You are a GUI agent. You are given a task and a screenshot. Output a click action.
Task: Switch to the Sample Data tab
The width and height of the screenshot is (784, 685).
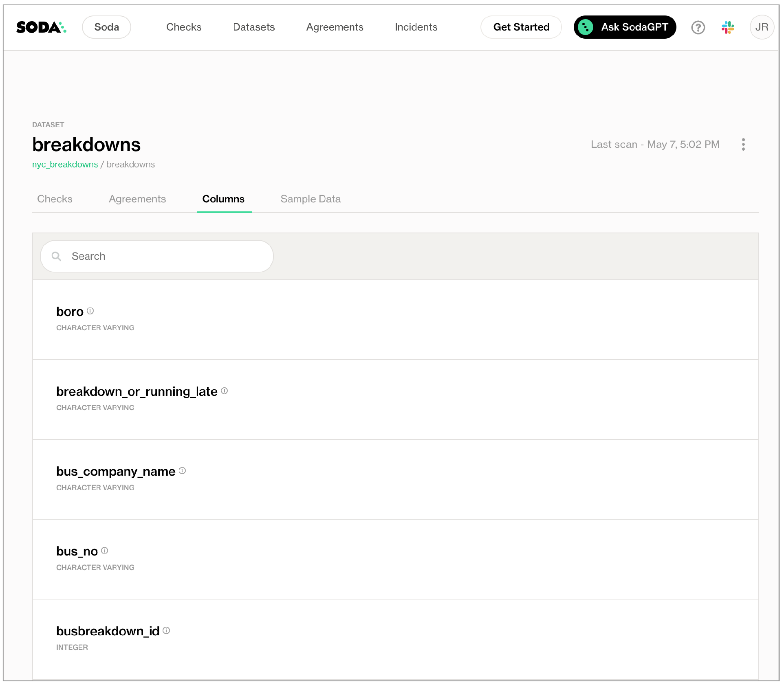(x=311, y=199)
